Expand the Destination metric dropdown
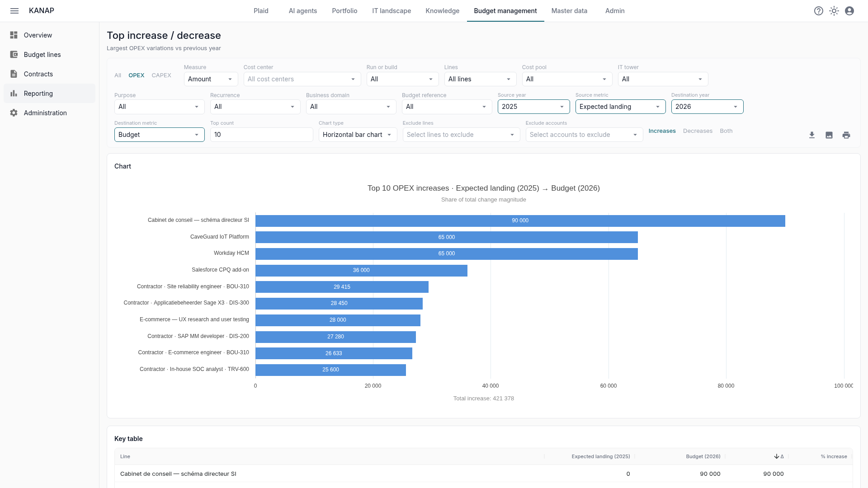Image resolution: width=868 pixels, height=488 pixels. pos(159,135)
